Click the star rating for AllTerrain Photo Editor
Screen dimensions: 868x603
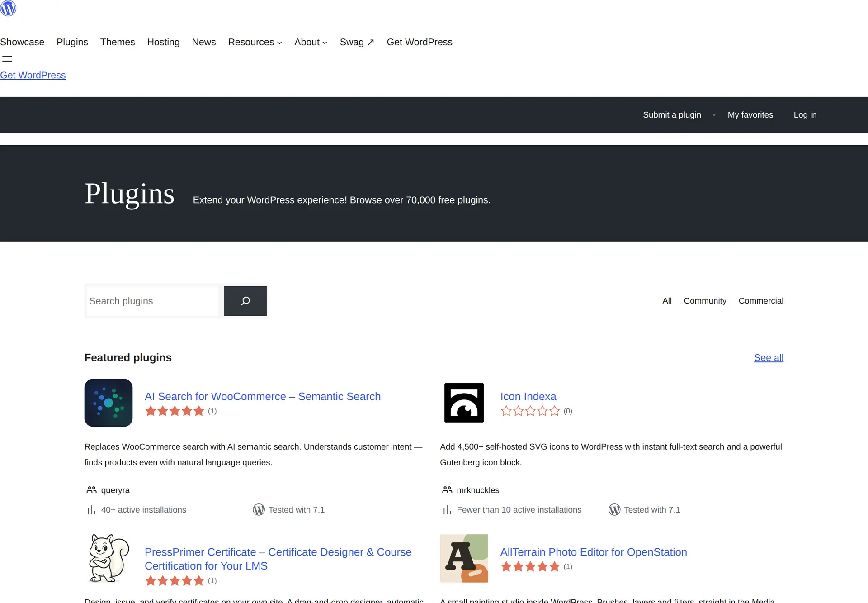tap(530, 567)
